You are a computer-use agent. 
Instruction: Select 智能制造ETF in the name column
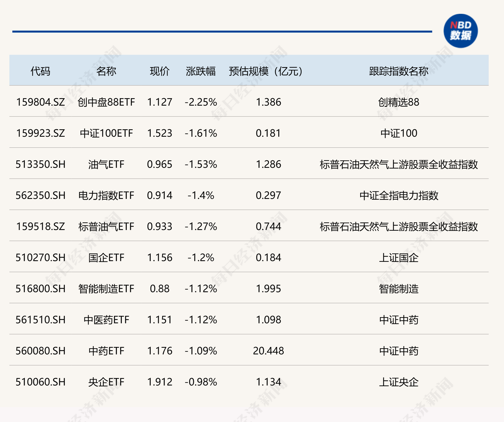[x=106, y=289]
